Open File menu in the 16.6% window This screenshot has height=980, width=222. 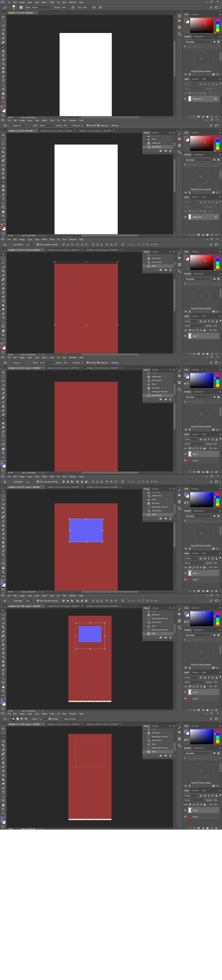pos(9,2)
